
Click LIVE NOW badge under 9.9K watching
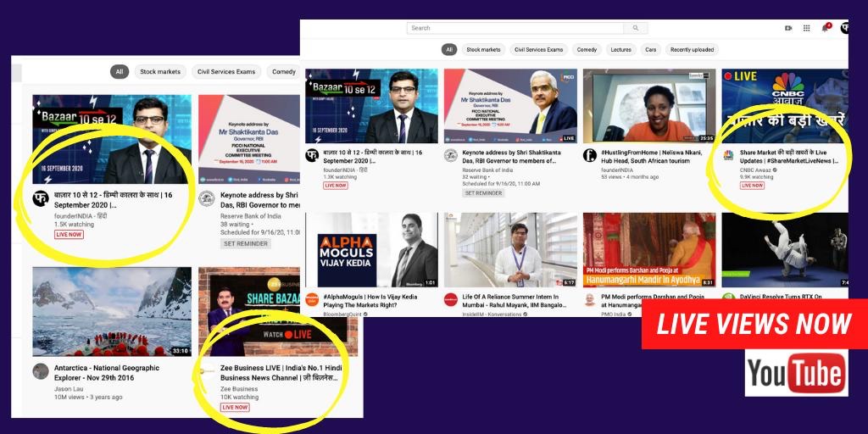point(753,186)
